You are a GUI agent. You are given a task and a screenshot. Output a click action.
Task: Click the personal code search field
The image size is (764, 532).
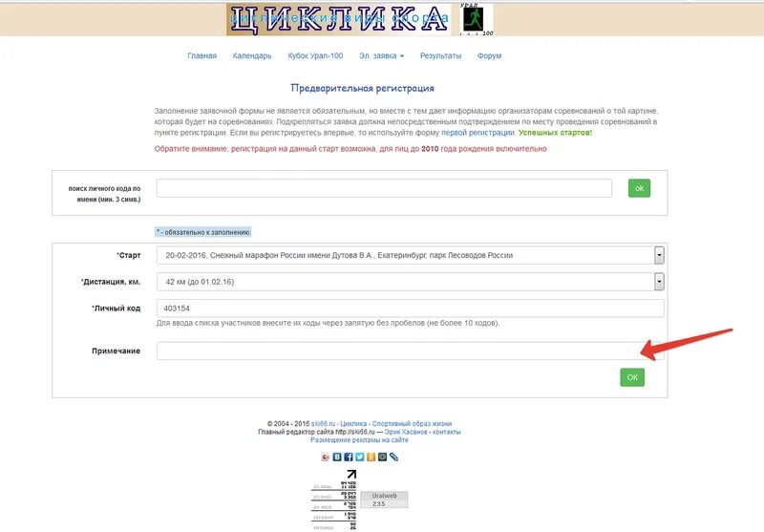pos(384,188)
